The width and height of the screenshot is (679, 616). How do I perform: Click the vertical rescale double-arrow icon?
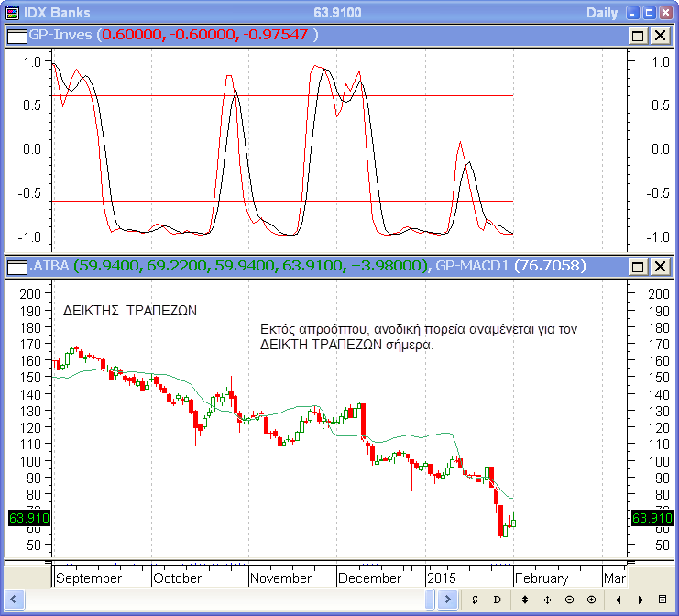pos(525,599)
